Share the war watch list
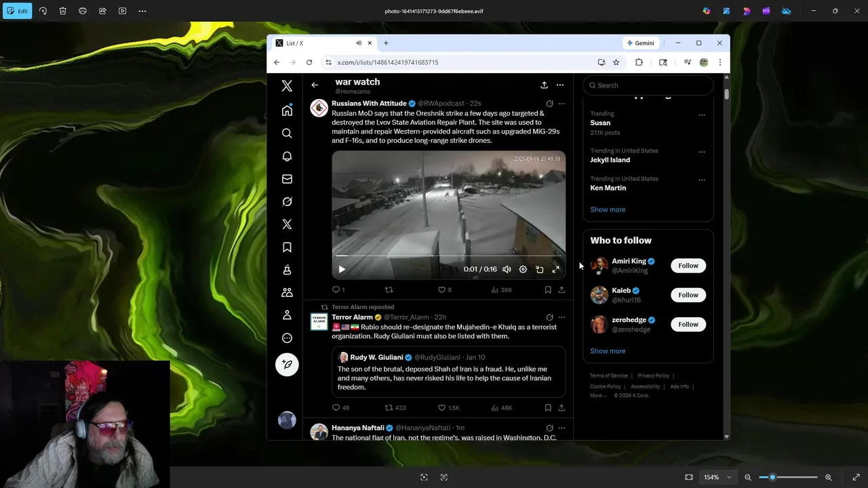 [x=544, y=85]
